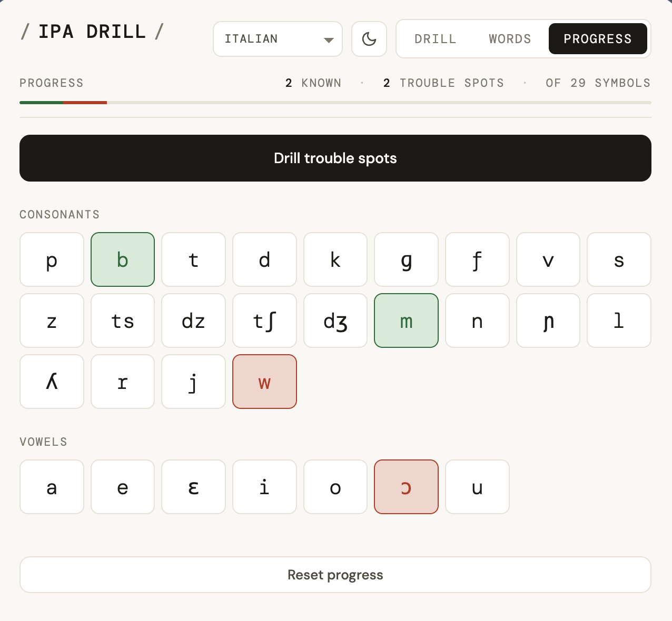
Task: Choose the palatal lateral ʎ tile
Action: (x=52, y=382)
